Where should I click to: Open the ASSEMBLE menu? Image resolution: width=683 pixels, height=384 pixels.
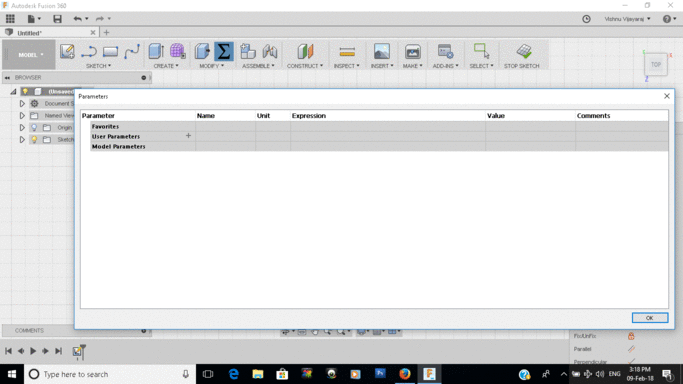(258, 66)
